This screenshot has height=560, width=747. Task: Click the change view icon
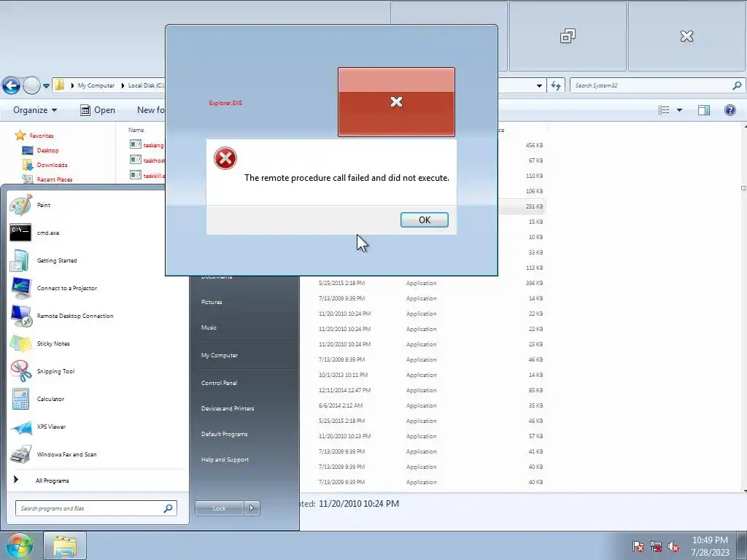point(663,110)
